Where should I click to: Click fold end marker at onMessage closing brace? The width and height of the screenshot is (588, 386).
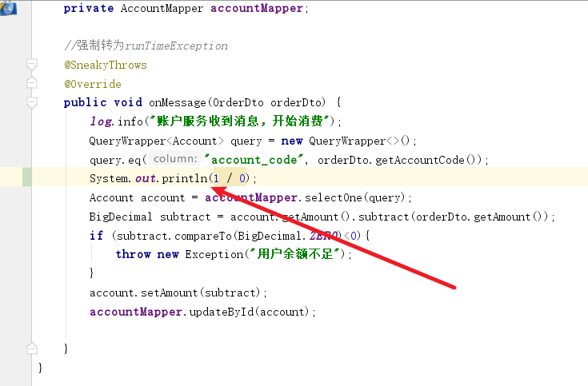click(31, 348)
